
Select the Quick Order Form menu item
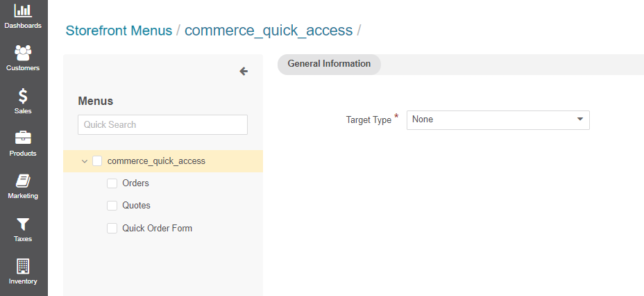pyautogui.click(x=157, y=228)
